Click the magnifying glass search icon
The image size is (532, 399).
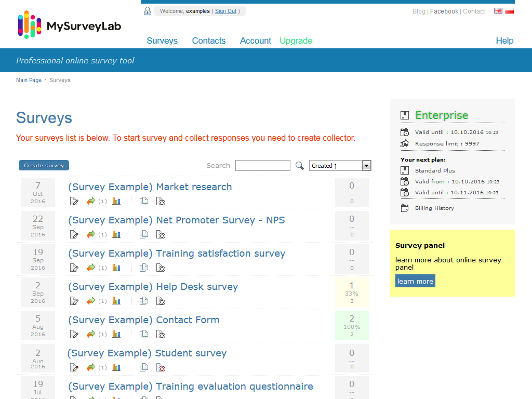click(300, 166)
